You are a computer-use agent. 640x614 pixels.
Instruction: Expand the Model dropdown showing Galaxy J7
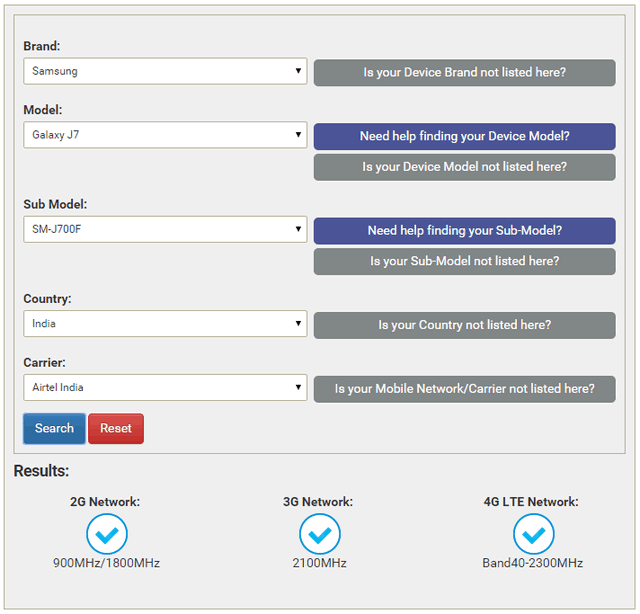point(165,135)
